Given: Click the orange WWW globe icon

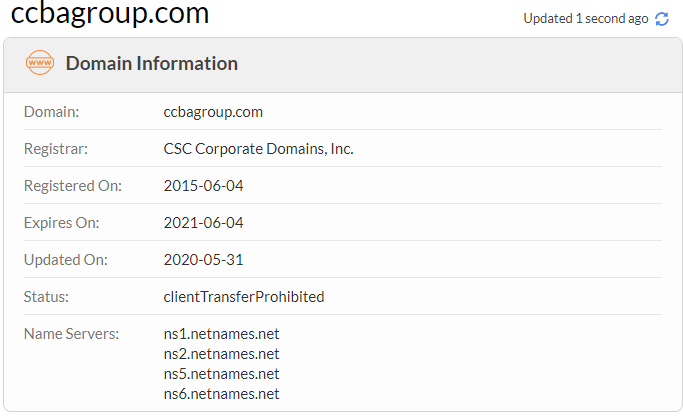Looking at the screenshot, I should coord(40,63).
